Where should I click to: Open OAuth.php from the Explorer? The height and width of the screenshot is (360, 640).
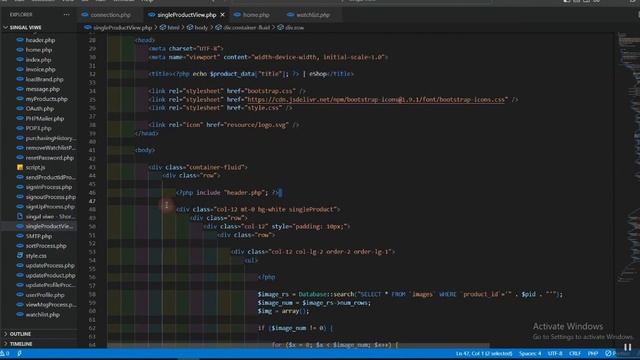pyautogui.click(x=39, y=109)
